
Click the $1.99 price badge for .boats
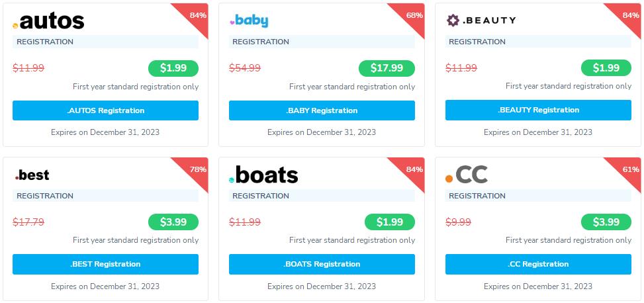pyautogui.click(x=389, y=222)
